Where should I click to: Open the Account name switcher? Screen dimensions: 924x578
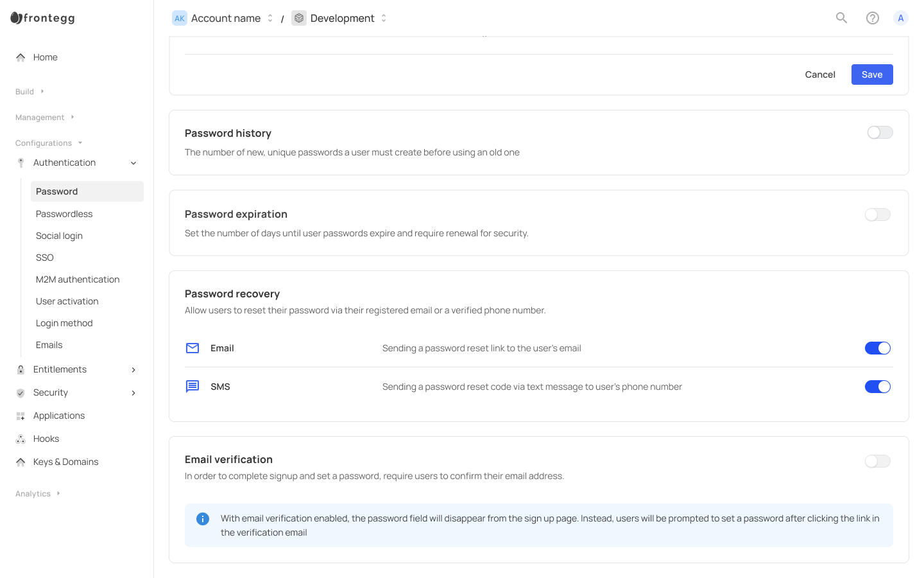270,18
